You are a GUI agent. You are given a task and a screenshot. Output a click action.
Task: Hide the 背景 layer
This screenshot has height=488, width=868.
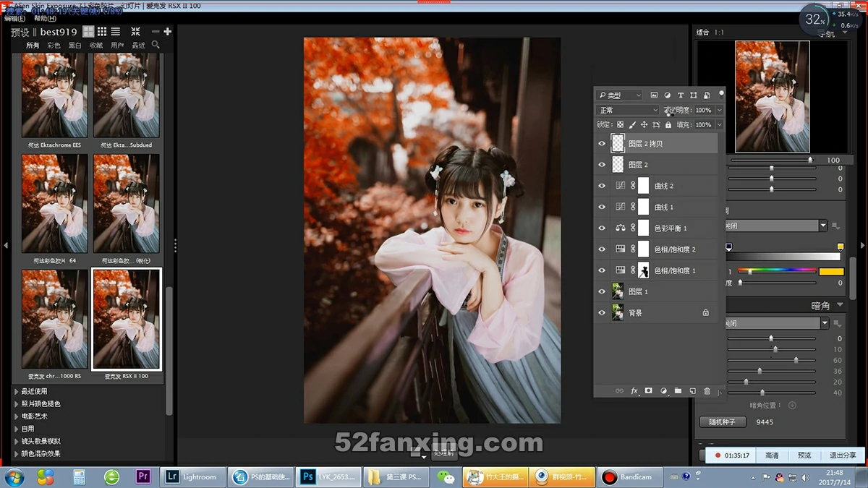point(602,313)
